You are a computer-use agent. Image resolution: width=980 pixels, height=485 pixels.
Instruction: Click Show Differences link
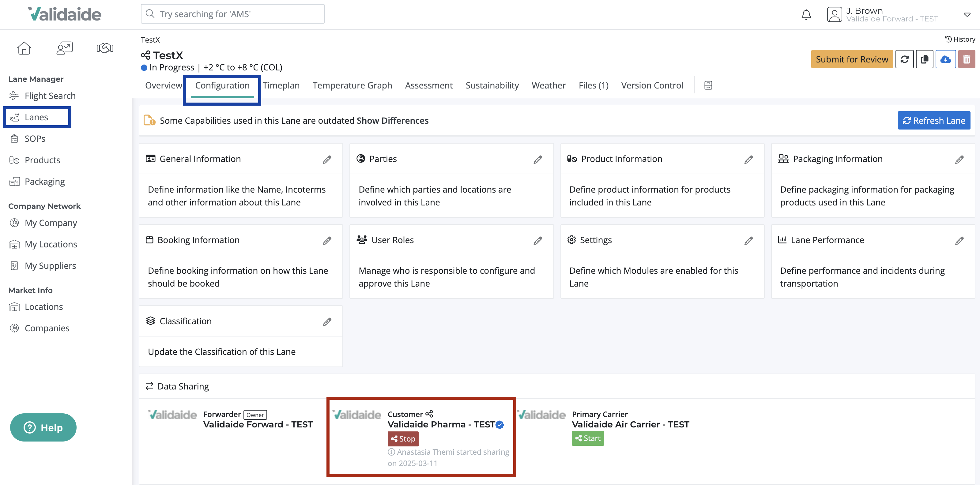tap(392, 121)
